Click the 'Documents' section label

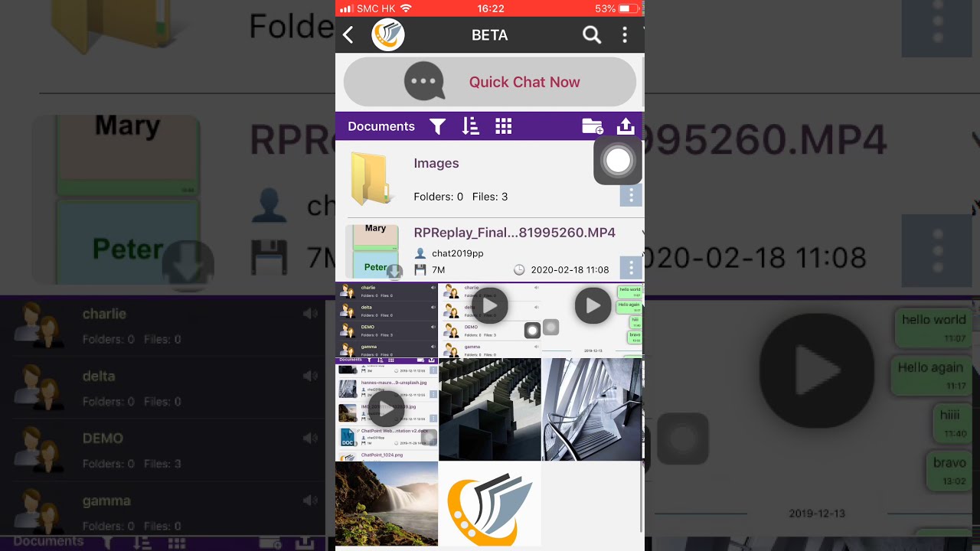point(381,127)
